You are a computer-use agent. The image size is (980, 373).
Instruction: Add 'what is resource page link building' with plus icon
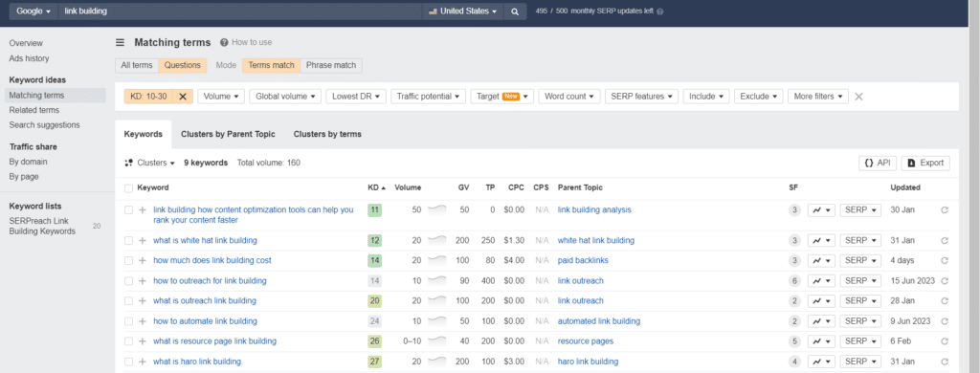tap(143, 341)
